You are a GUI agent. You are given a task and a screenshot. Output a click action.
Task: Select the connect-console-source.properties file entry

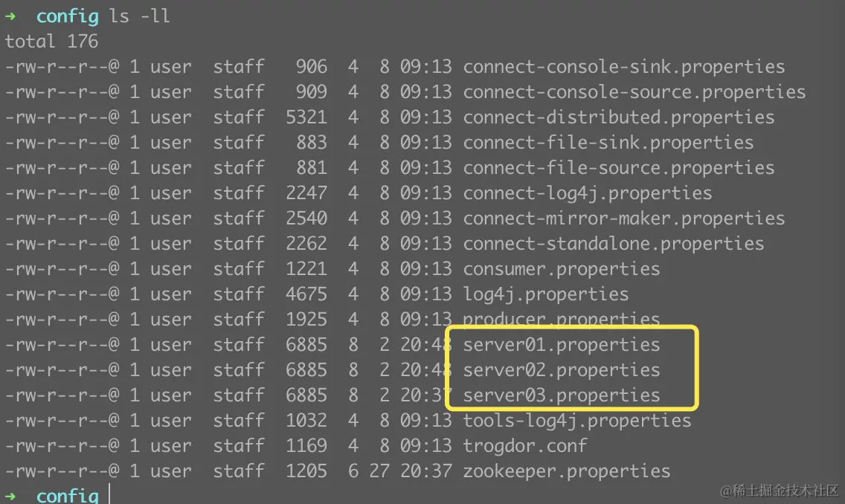pos(634,92)
